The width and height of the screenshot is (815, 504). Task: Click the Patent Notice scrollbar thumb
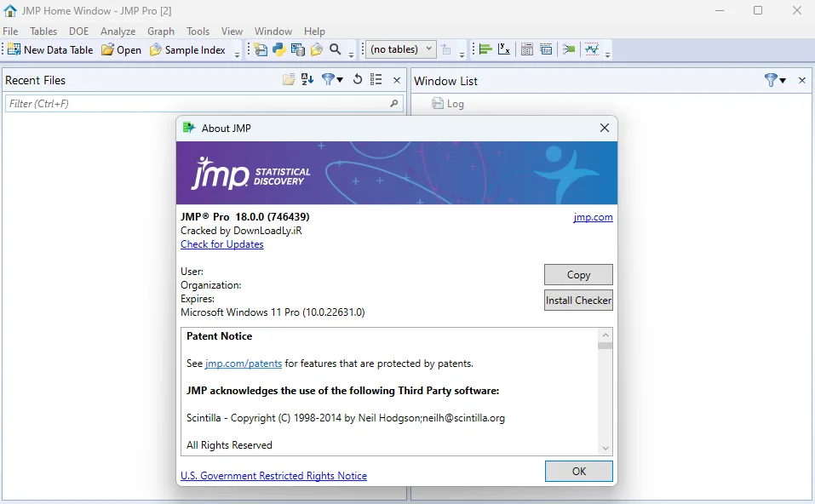[x=605, y=346]
